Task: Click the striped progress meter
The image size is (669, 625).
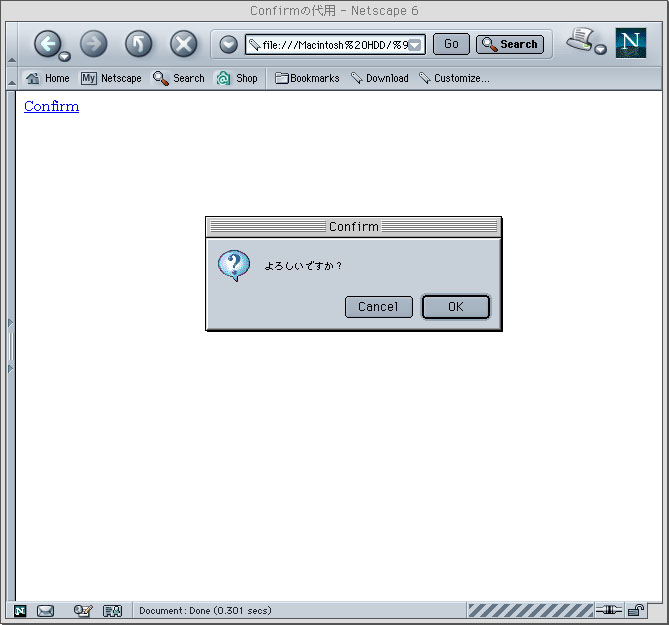Action: click(530, 610)
